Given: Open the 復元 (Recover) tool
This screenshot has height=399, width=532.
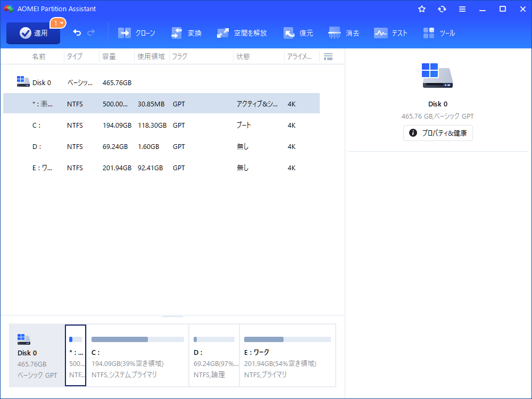Looking at the screenshot, I should coord(298,32).
